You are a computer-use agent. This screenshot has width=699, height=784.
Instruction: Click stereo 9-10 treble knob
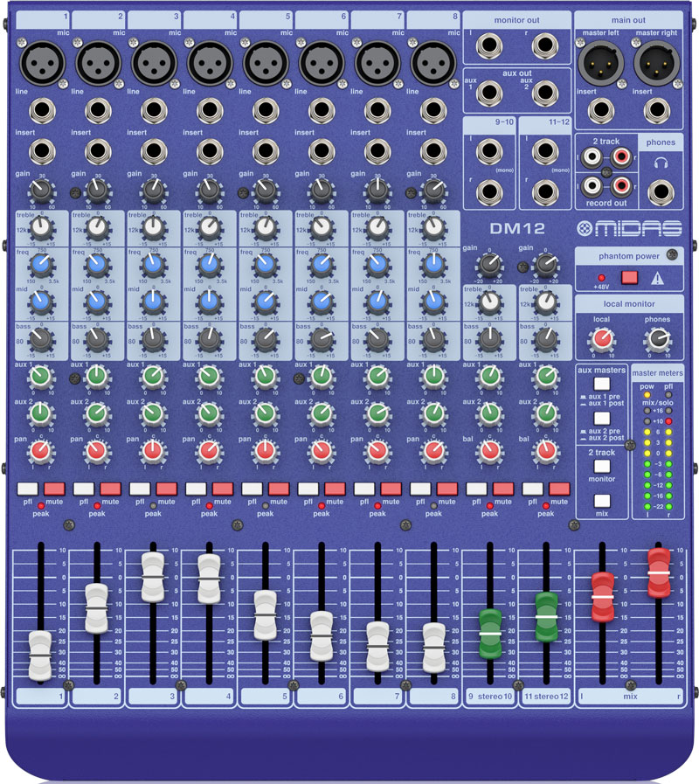[490, 302]
